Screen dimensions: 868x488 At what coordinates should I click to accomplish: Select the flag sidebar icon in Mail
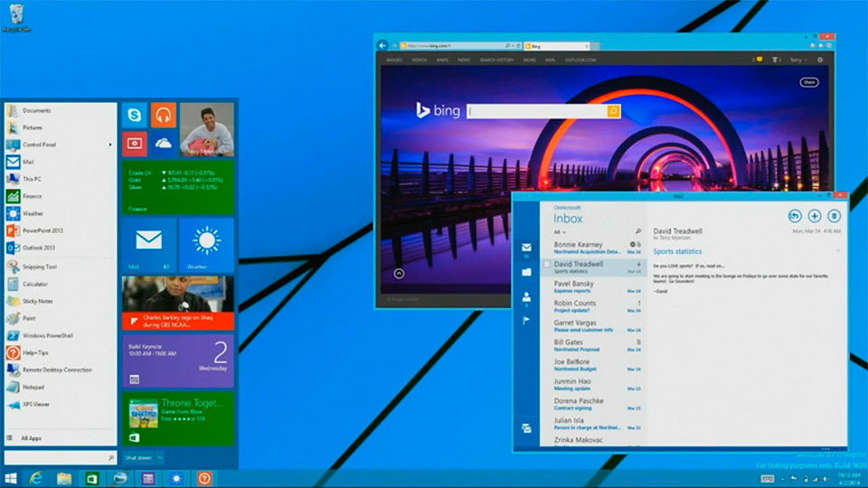(x=526, y=320)
